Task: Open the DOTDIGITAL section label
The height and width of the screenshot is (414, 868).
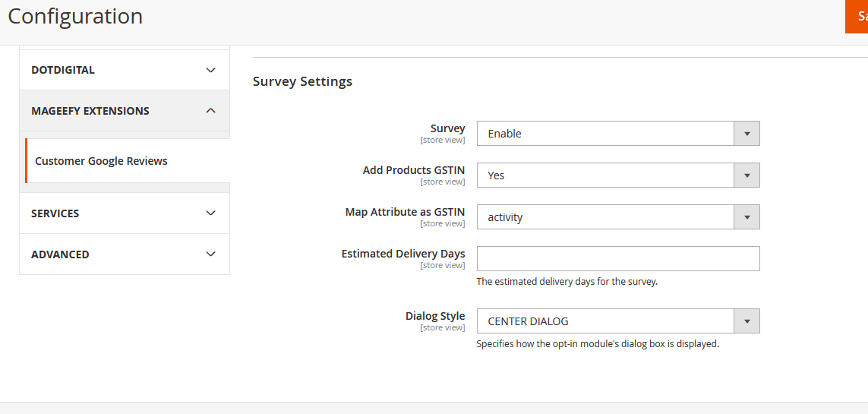Action: 63,70
